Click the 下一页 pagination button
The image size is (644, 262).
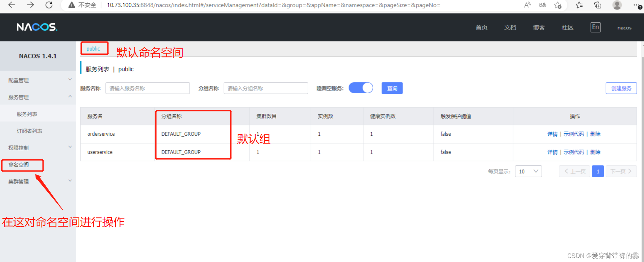(x=621, y=171)
